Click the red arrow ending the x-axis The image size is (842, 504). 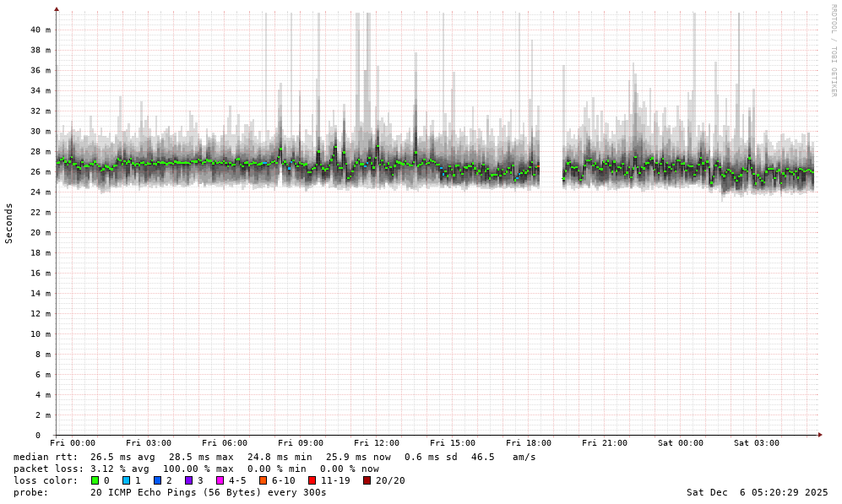click(x=820, y=435)
